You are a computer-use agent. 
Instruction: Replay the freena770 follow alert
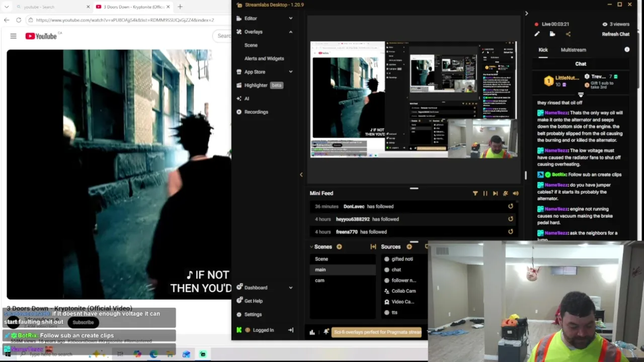coord(511,232)
